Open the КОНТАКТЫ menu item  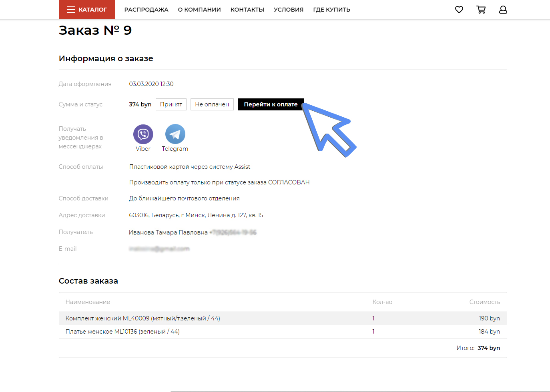point(247,10)
